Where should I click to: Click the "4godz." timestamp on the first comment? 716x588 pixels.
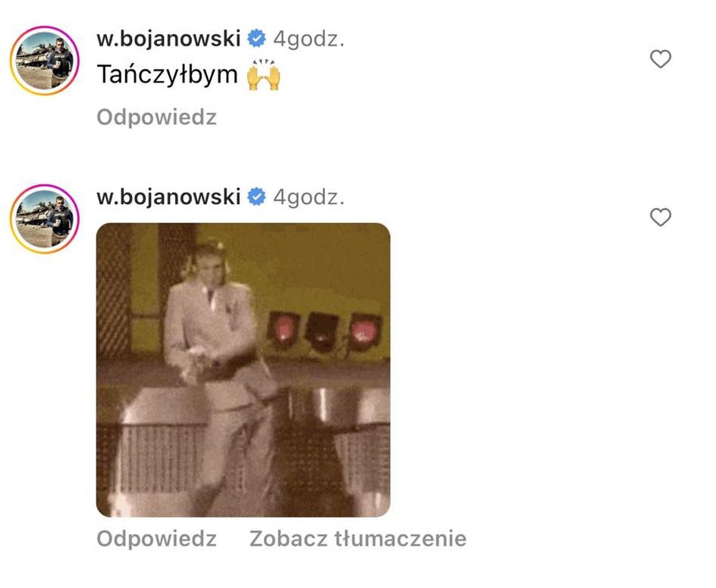pyautogui.click(x=309, y=39)
